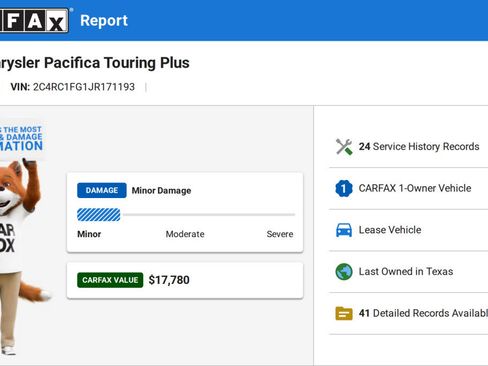Click the striped damage severity bar
Screen dimensions: 488x366
click(99, 215)
